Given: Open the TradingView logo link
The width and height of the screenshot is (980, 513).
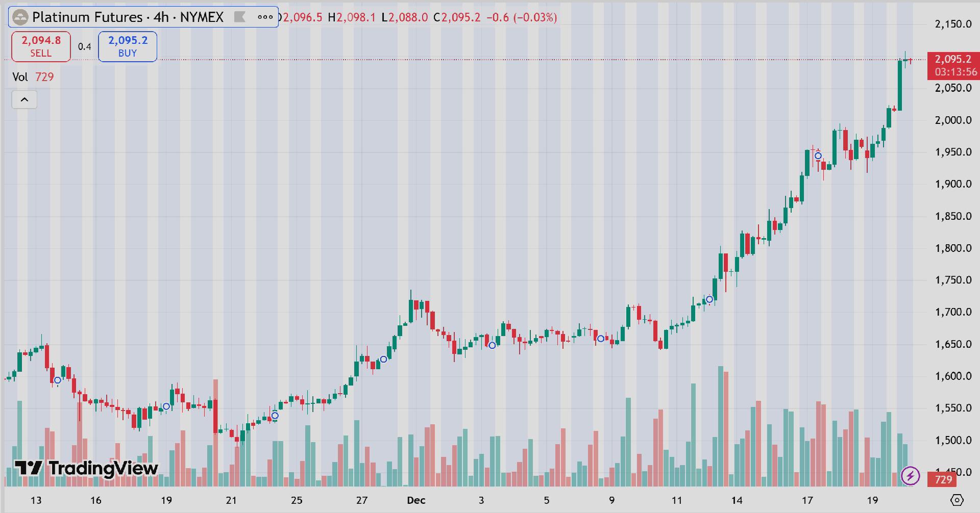Looking at the screenshot, I should 86,468.
